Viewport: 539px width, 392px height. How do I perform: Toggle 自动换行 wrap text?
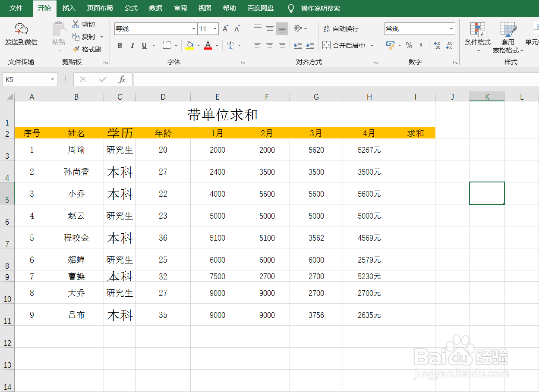click(341, 29)
